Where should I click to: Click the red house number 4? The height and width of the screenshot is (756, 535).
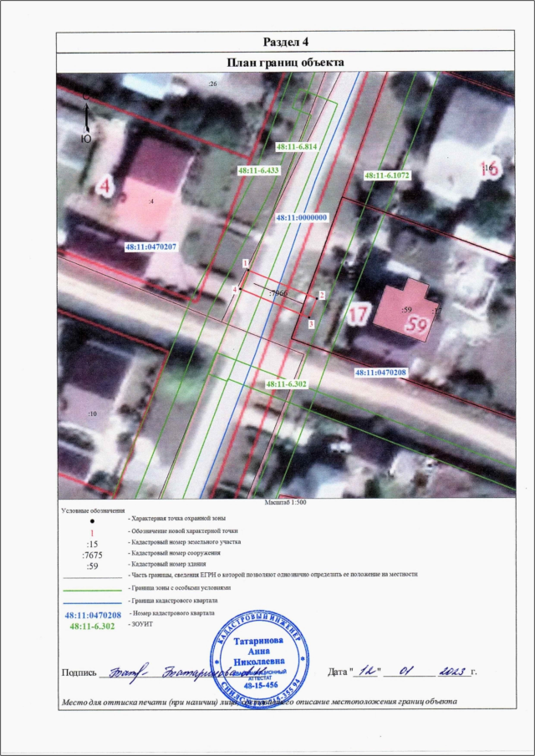coord(106,185)
